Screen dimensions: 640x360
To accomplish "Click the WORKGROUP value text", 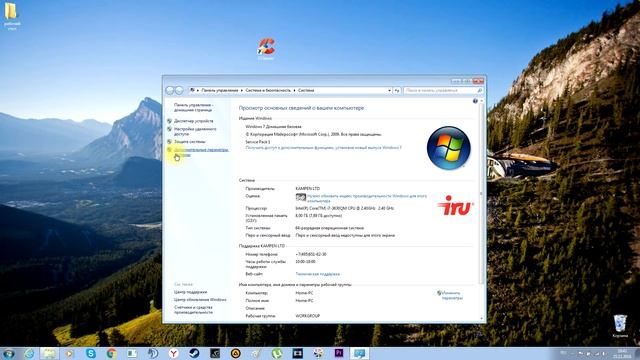I will (x=307, y=316).
